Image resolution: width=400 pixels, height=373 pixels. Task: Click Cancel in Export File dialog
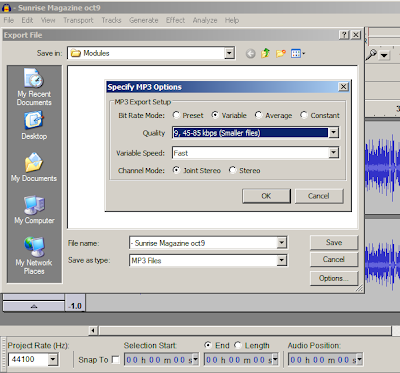[x=334, y=259]
